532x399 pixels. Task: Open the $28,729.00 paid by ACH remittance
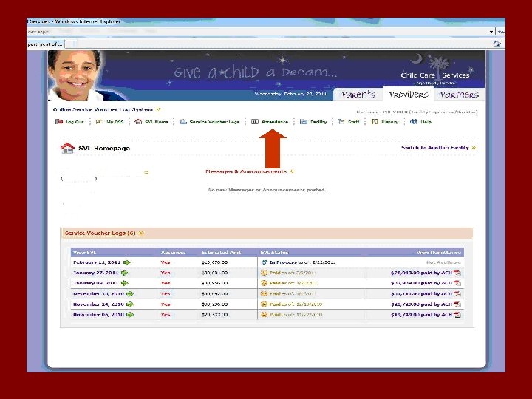tap(421, 304)
